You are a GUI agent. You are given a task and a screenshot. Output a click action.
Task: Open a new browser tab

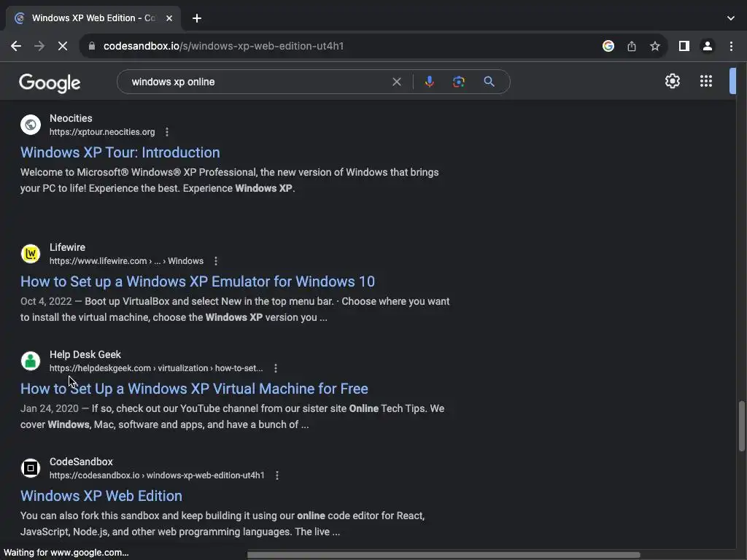point(197,18)
